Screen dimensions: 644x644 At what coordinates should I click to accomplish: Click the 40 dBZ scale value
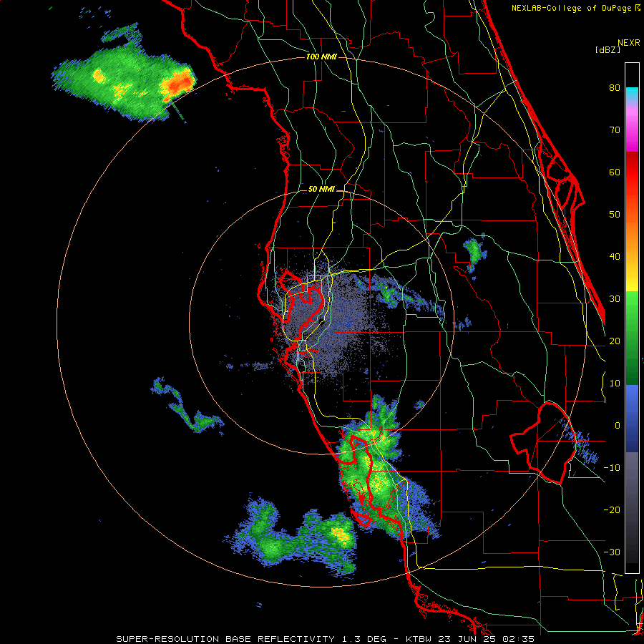[615, 257]
